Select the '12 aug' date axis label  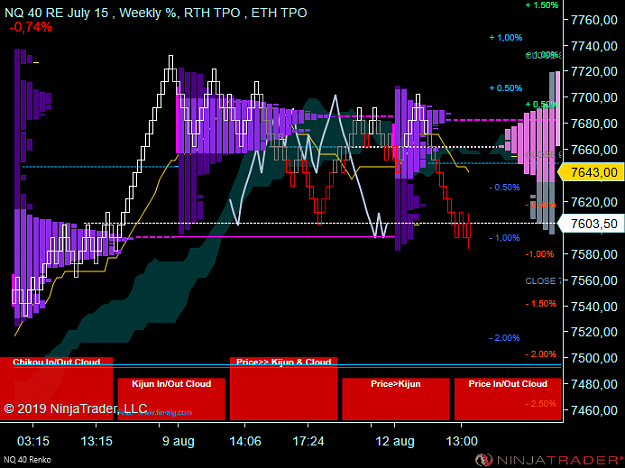pos(395,442)
